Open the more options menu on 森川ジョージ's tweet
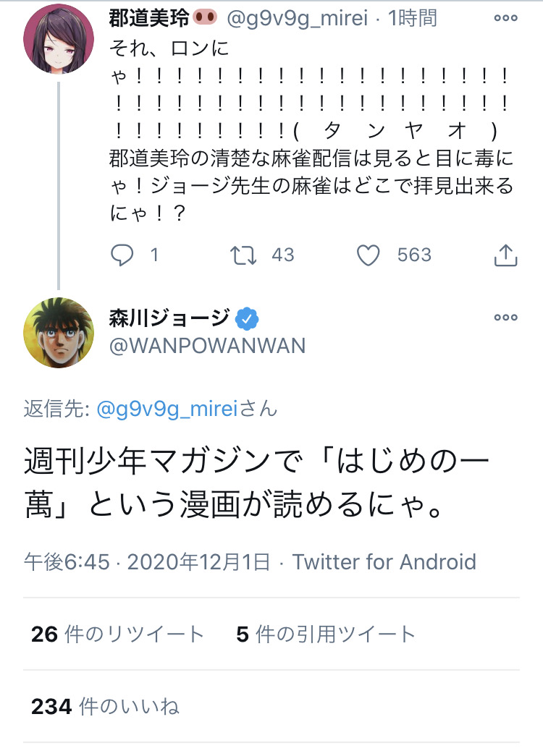The image size is (543, 756). pyautogui.click(x=505, y=318)
